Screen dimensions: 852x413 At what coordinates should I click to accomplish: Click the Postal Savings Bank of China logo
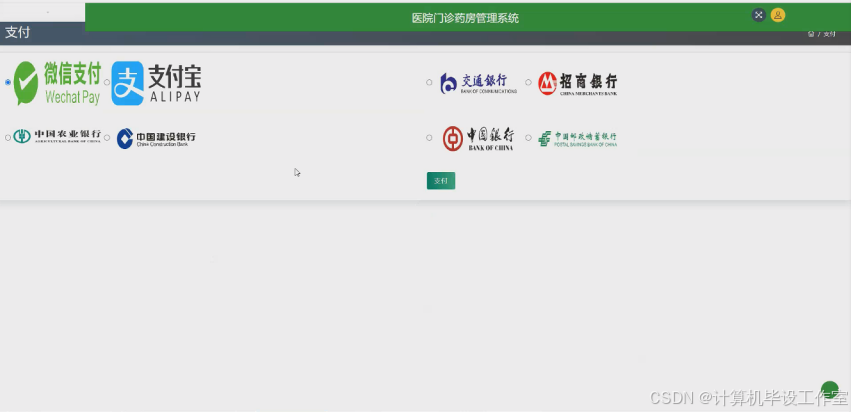tap(578, 139)
